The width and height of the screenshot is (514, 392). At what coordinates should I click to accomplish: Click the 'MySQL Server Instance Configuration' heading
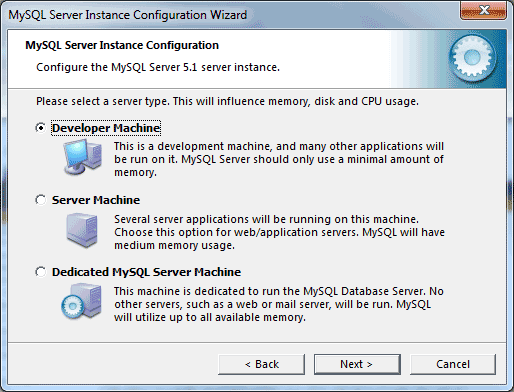tap(122, 45)
